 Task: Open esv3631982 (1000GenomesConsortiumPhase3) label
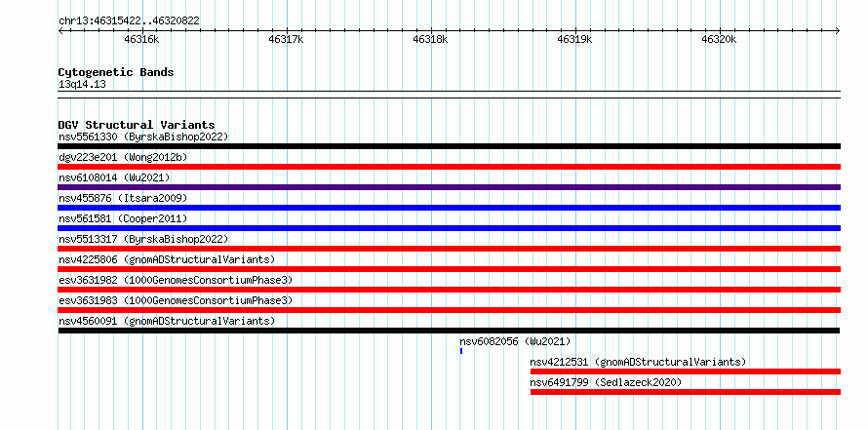pos(176,280)
